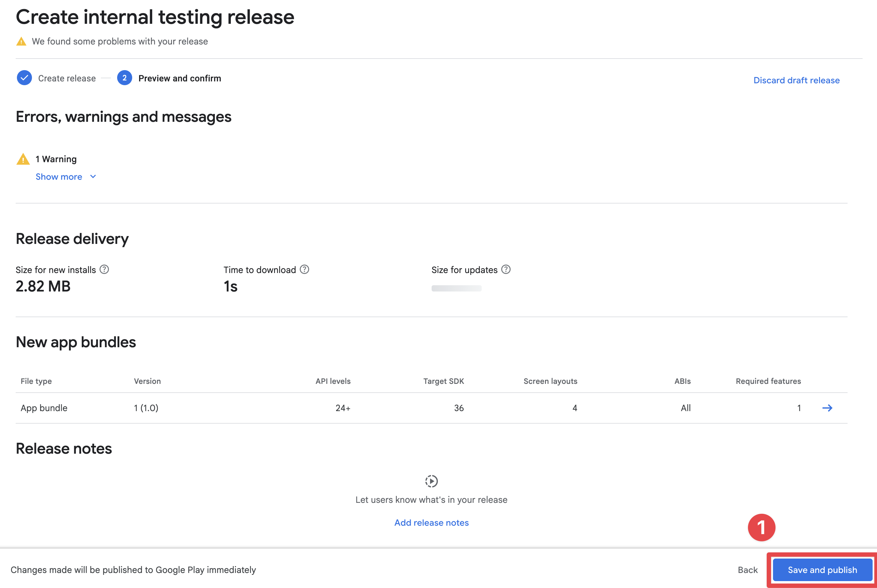The image size is (877, 588).
Task: Click Save and publish
Action: [x=822, y=570]
